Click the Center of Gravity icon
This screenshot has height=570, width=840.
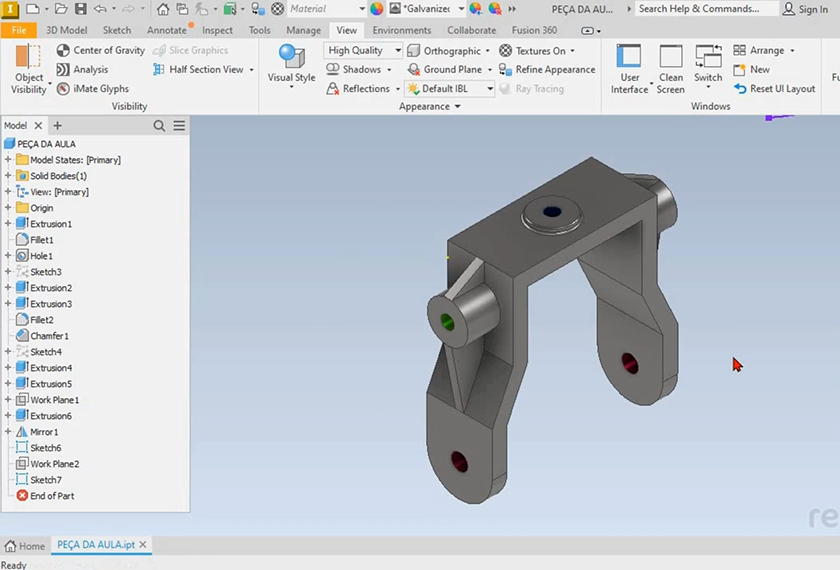[63, 50]
